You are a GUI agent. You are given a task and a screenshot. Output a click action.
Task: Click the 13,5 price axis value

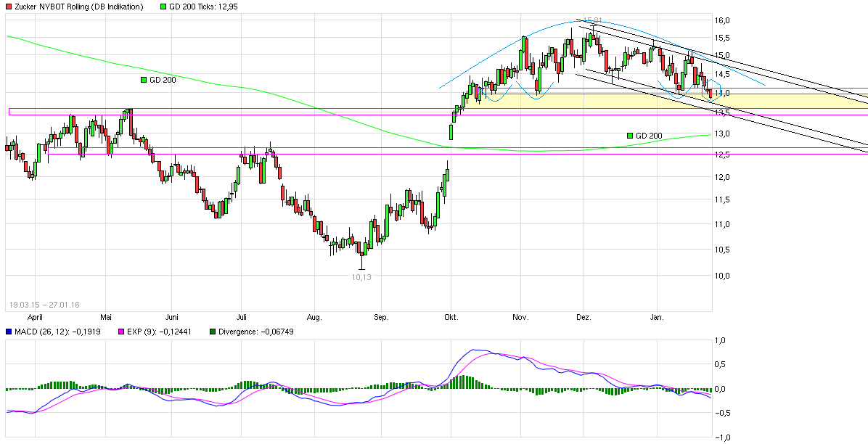[723, 113]
